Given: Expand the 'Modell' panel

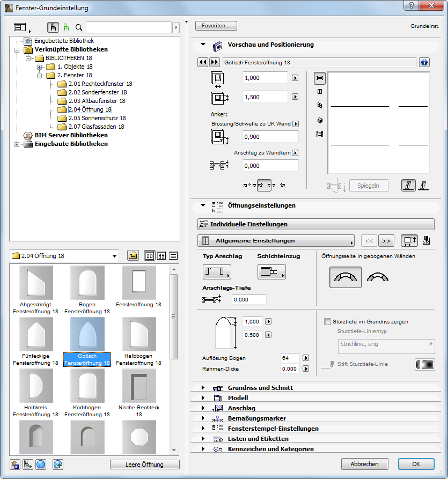Looking at the screenshot, I should click(203, 398).
